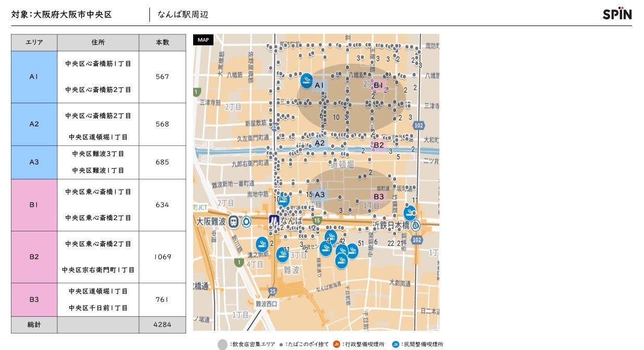Click the count 1069 for B2

(162, 257)
